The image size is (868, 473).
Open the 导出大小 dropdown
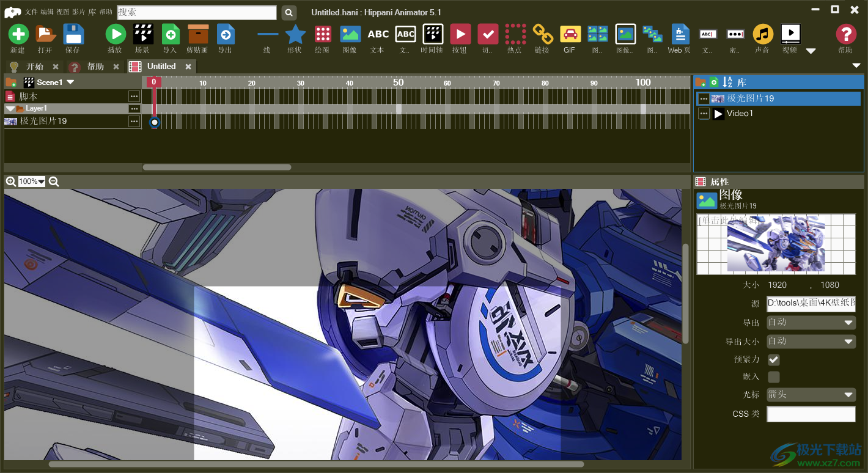click(x=811, y=342)
